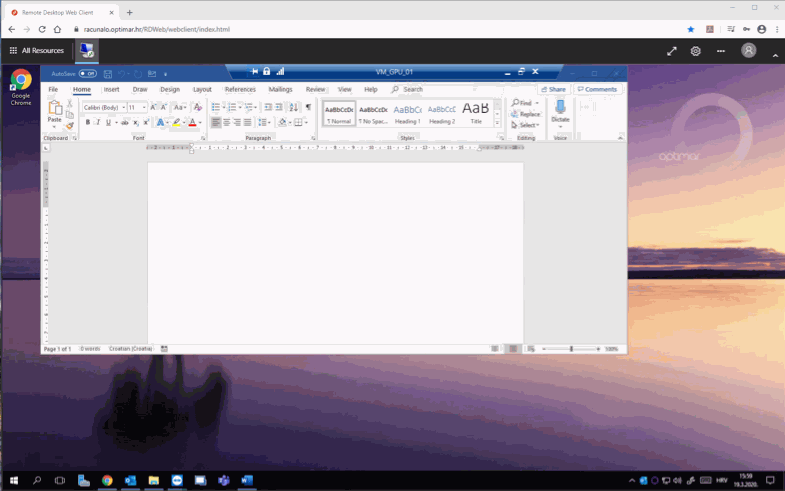Click the Multilevel List icon

(248, 107)
